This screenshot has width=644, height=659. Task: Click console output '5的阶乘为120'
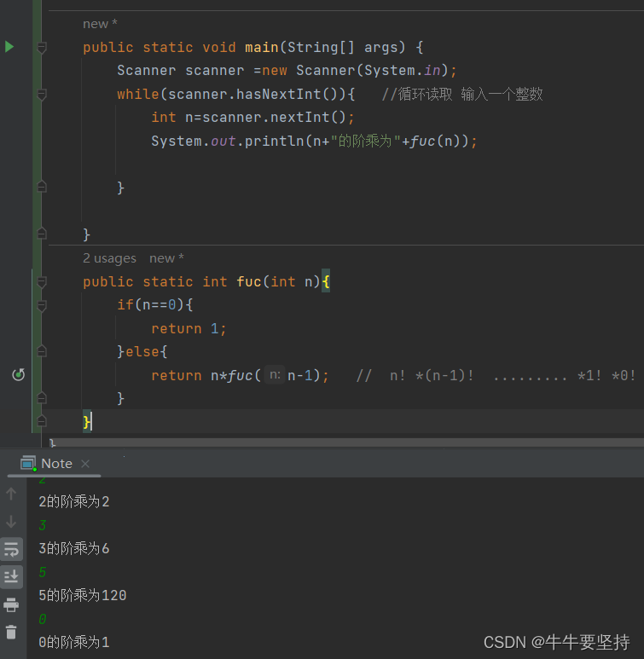[83, 595]
